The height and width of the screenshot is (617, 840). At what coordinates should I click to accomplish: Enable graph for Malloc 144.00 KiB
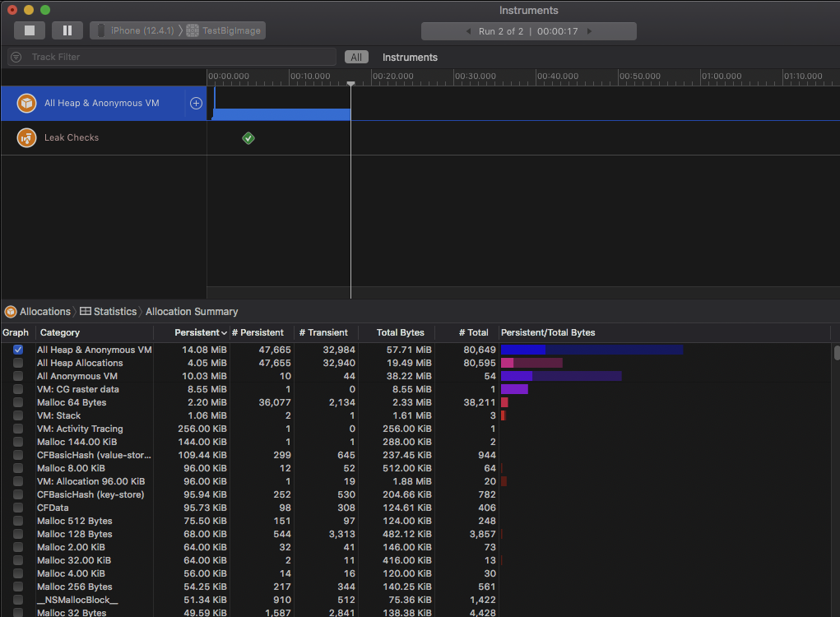(x=18, y=442)
